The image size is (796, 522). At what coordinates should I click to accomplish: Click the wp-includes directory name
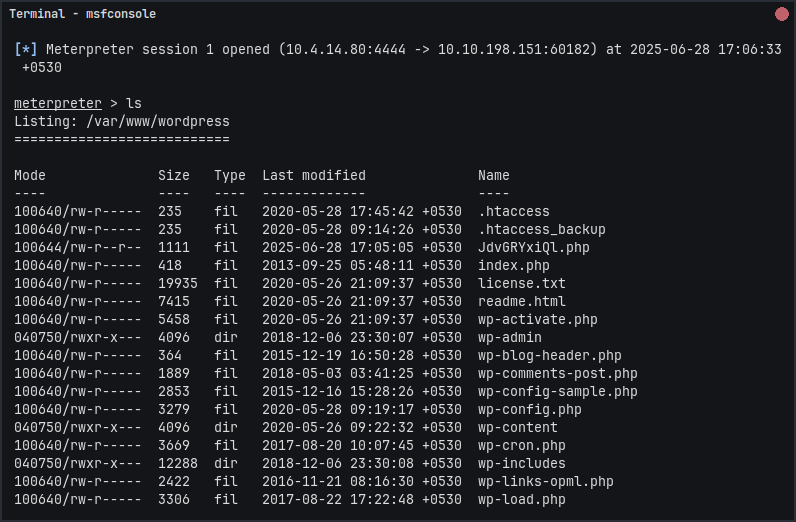coord(521,463)
